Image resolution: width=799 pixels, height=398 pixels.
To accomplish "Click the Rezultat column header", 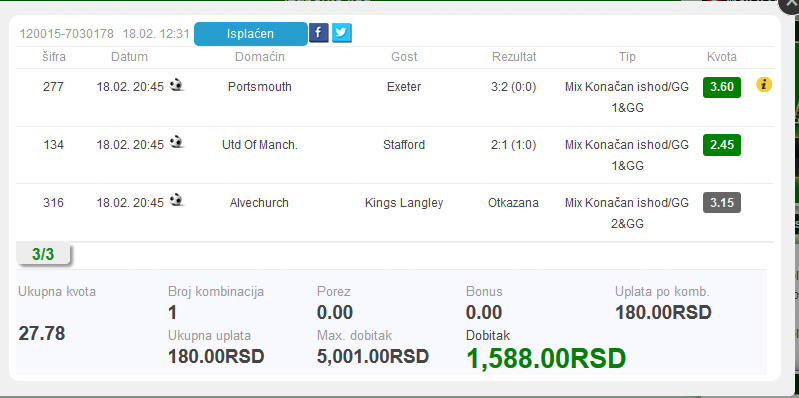I will [x=514, y=57].
